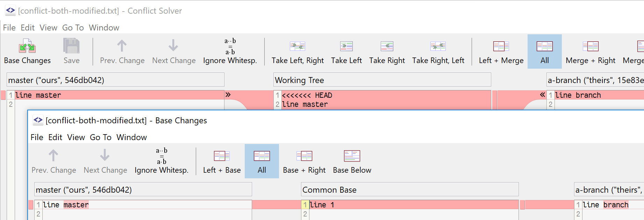Viewport: 644px width, 220px height.
Task: Apply right change with the « arrow
Action: [542, 95]
